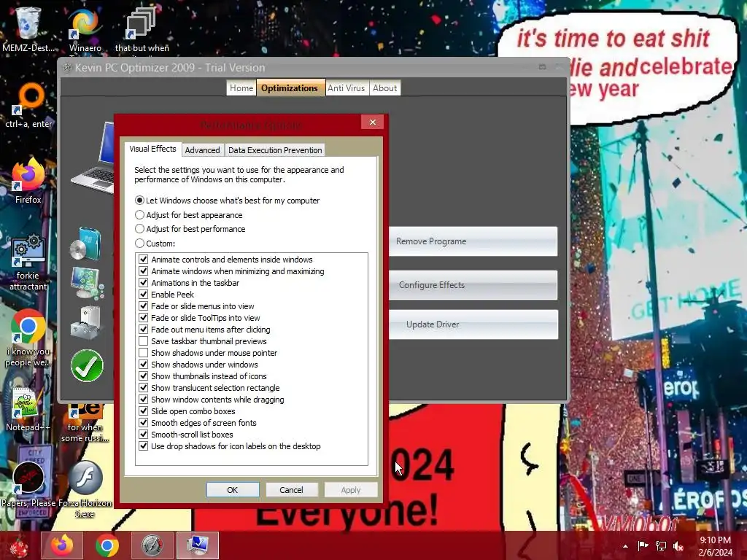The height and width of the screenshot is (560, 747).
Task: Open Action Center flag tray icon
Action: point(643,545)
